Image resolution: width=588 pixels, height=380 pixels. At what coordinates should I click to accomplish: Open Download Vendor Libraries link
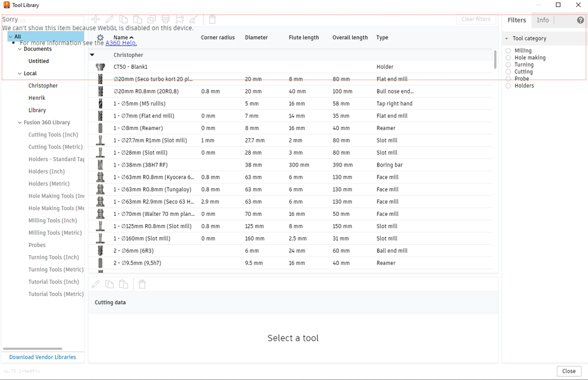(42, 357)
